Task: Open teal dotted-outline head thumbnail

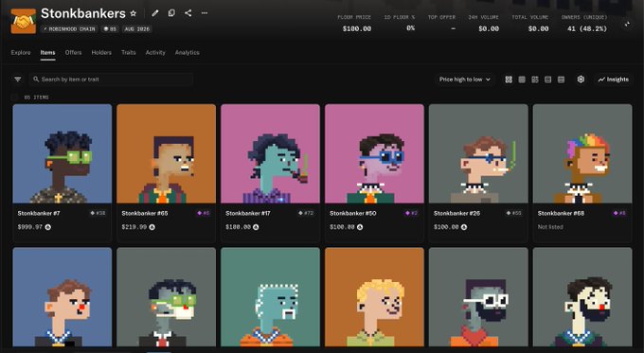Action: (x=270, y=297)
